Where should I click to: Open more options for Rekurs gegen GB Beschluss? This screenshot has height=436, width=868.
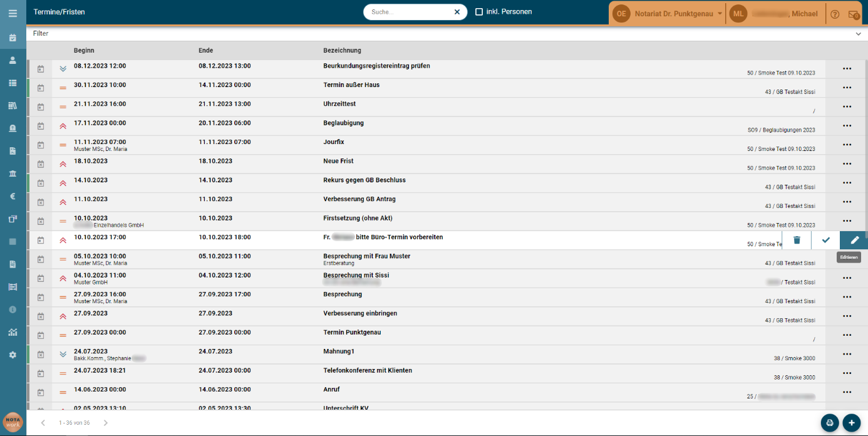click(847, 183)
